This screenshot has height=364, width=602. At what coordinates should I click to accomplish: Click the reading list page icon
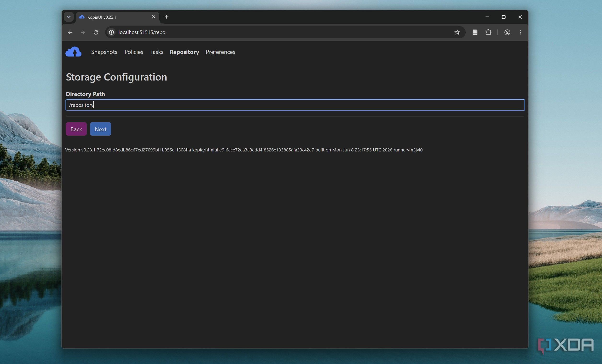pyautogui.click(x=475, y=32)
